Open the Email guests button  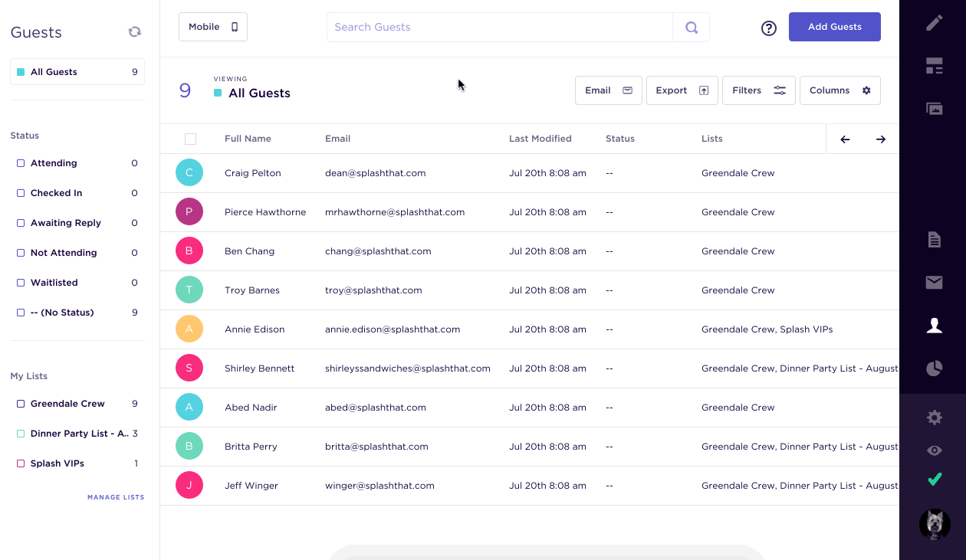tap(609, 90)
